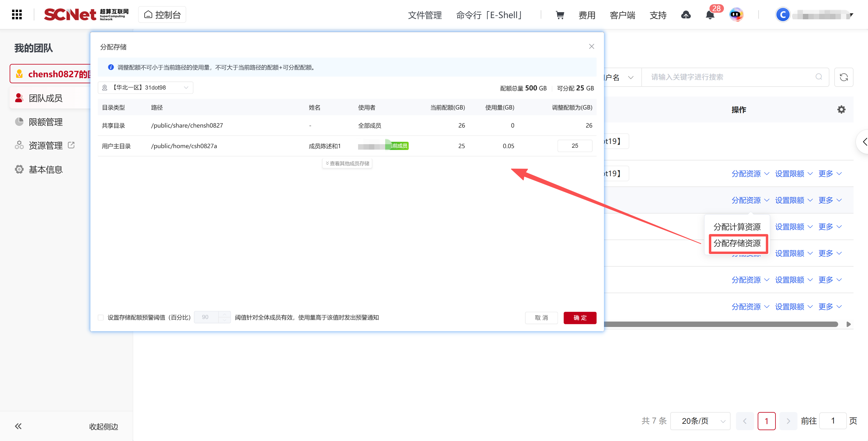Expand 查看其他成员存储 section
The width and height of the screenshot is (868, 441).
tap(347, 163)
